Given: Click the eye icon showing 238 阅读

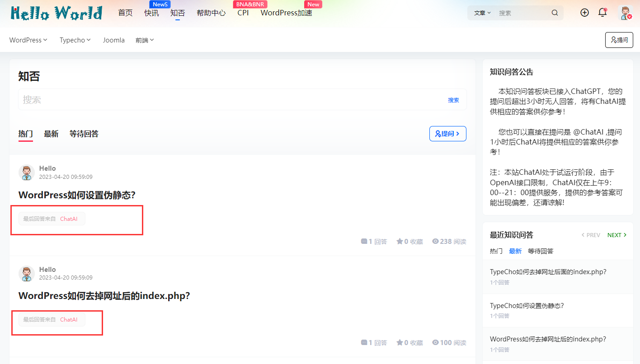Looking at the screenshot, I should click(435, 241).
